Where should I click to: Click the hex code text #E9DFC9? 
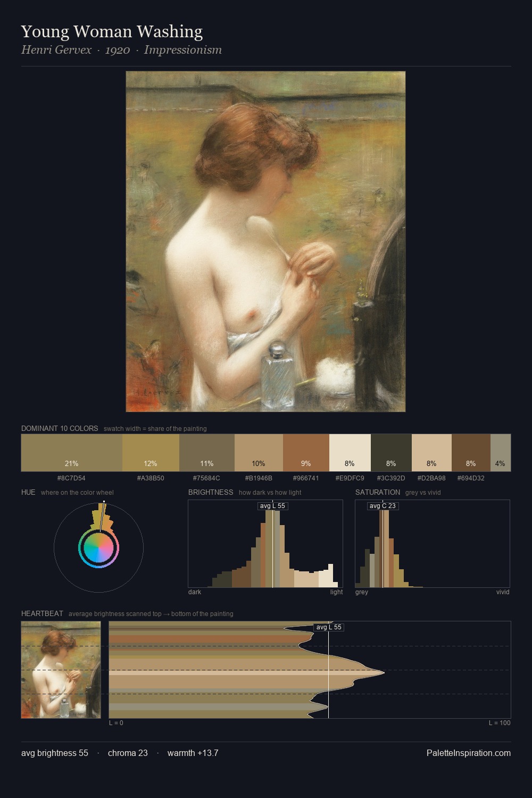point(350,478)
